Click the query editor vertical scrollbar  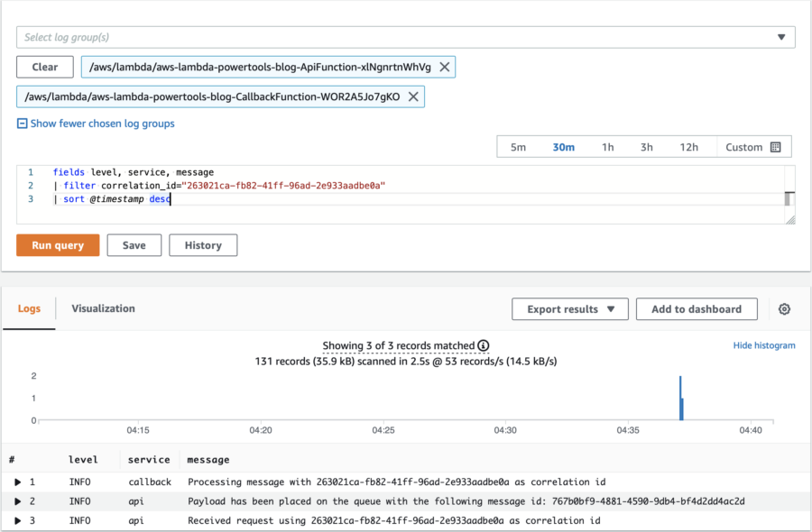(789, 198)
